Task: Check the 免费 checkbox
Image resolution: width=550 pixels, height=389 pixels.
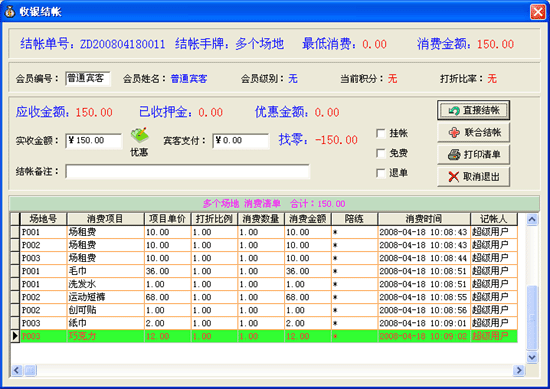Action: pyautogui.click(x=381, y=153)
